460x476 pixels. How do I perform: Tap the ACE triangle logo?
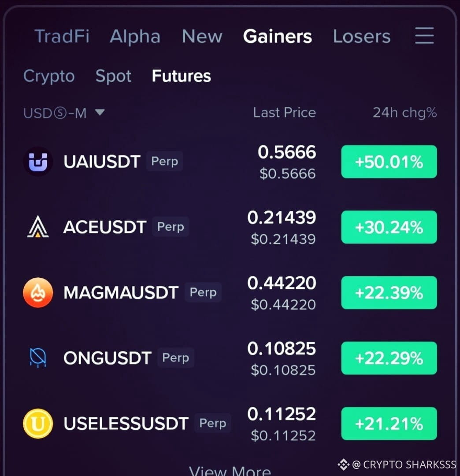(x=38, y=227)
